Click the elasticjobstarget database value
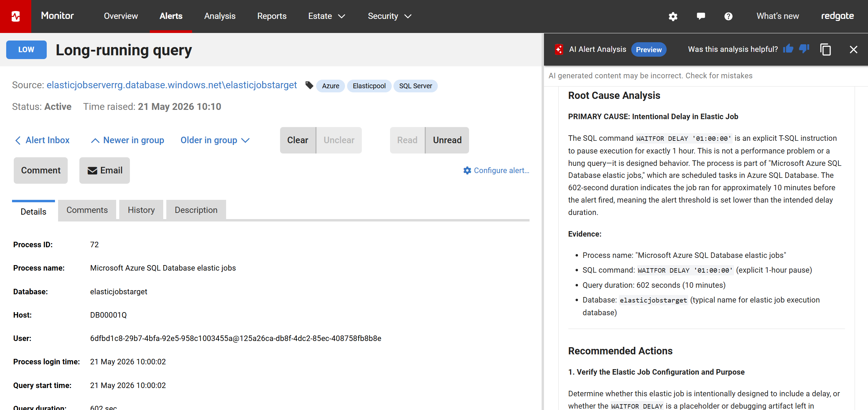868x410 pixels. pyautogui.click(x=119, y=292)
